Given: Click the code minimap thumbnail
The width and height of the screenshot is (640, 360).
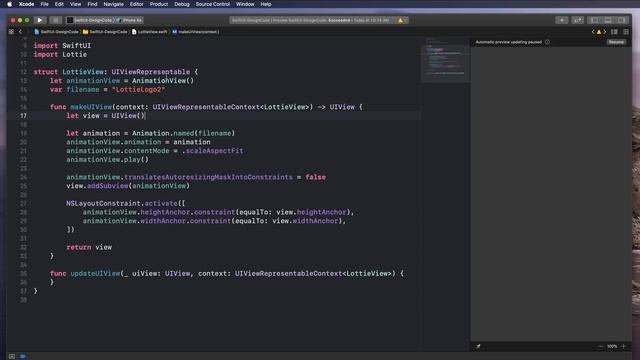Looking at the screenshot, I should tap(445, 60).
